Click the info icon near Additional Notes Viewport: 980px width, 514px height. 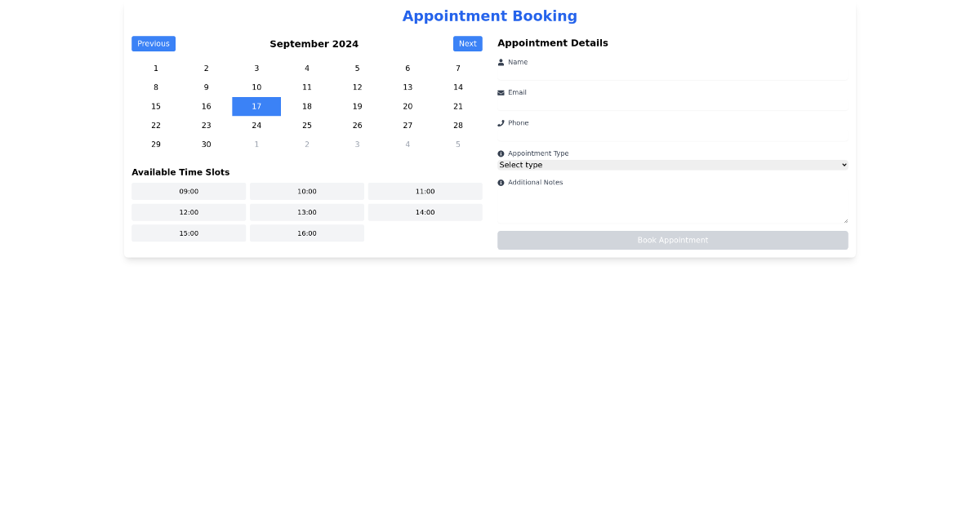point(501,182)
